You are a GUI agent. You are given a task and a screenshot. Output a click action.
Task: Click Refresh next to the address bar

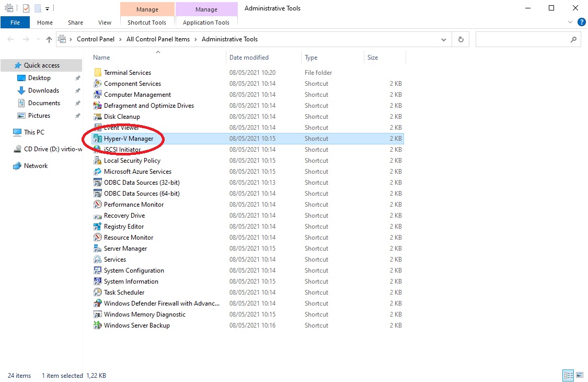pyautogui.click(x=460, y=39)
